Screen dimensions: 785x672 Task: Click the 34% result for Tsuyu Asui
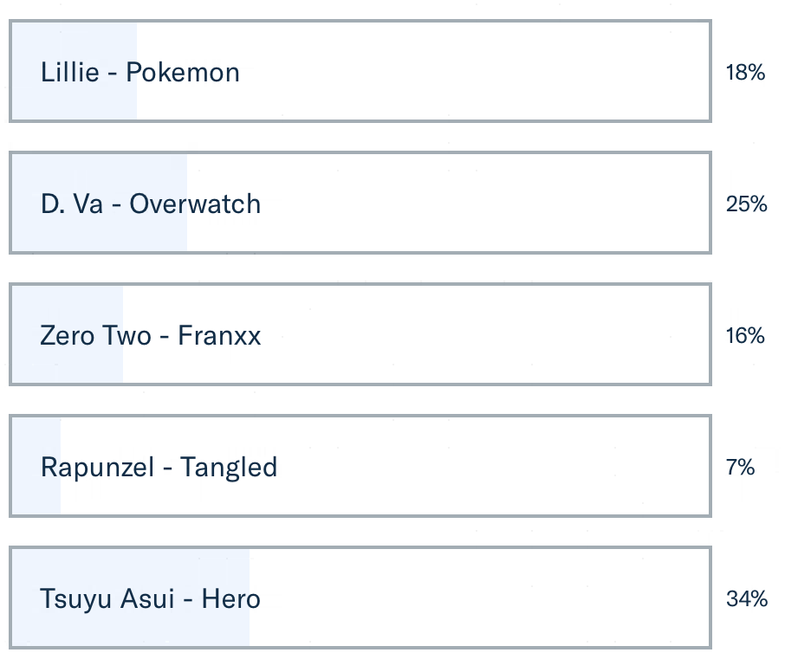pos(747,599)
